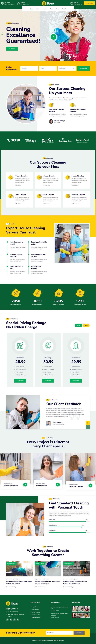The width and height of the screenshot is (96, 644).
Task: Click next arrow in client feedback
Action: click(x=88, y=423)
